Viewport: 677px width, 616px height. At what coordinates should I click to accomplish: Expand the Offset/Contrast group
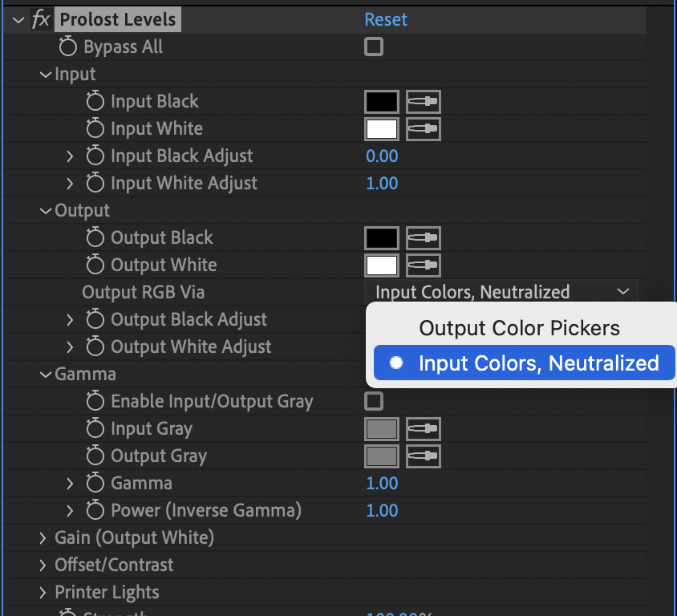coord(43,565)
